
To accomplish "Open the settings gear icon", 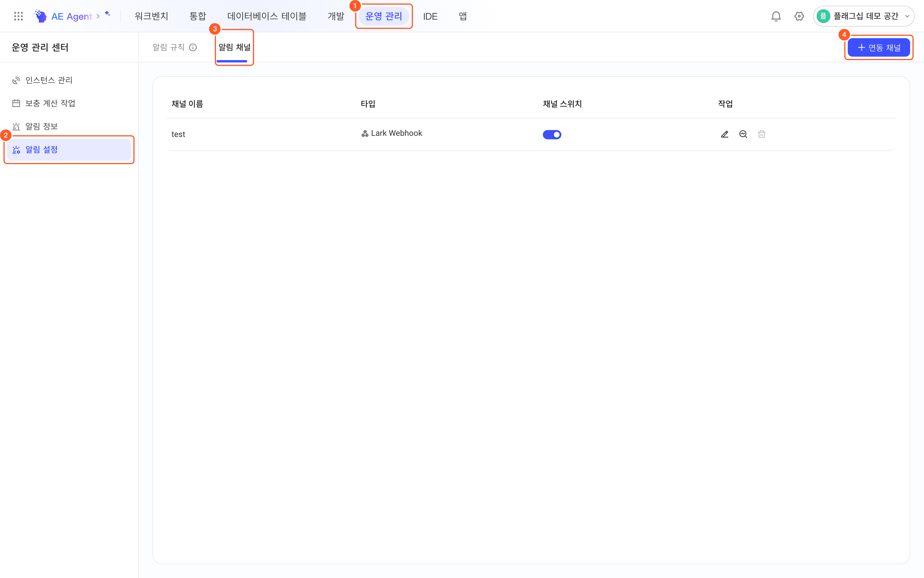I will pos(799,16).
